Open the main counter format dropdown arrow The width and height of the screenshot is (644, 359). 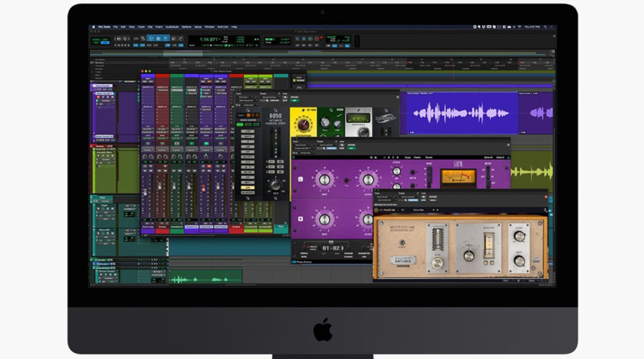coord(221,40)
